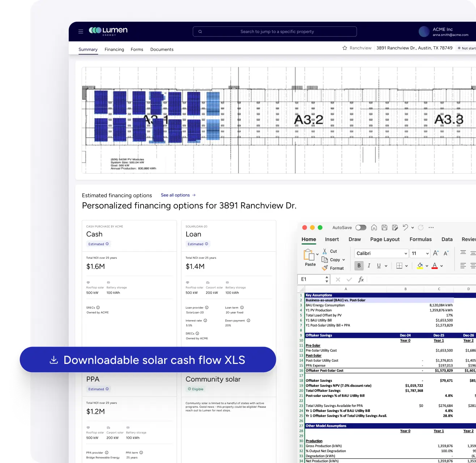Screen dimensions: 476x463
Task: Expand Copy options arrow
Action: pos(344,260)
